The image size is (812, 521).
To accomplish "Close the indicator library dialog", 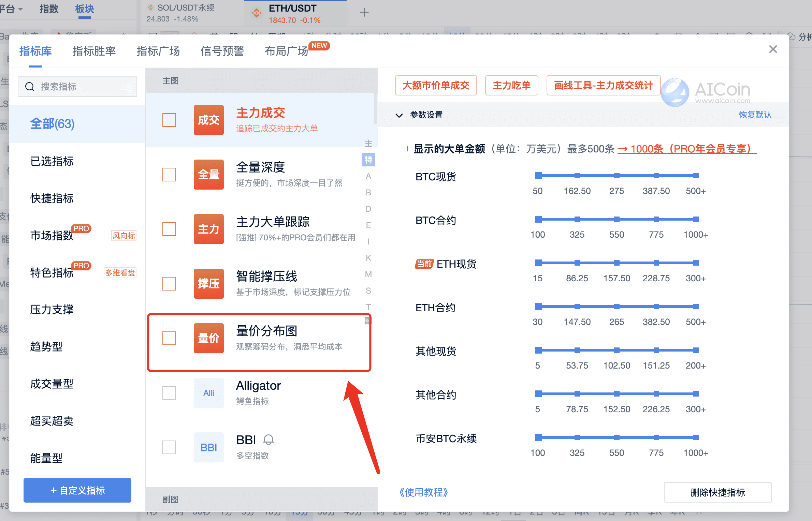I will (773, 49).
